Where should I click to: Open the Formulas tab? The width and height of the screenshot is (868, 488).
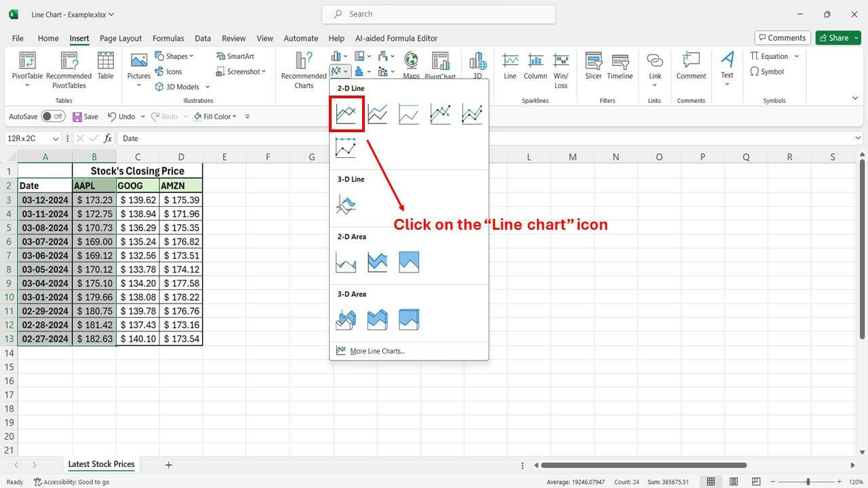point(168,39)
